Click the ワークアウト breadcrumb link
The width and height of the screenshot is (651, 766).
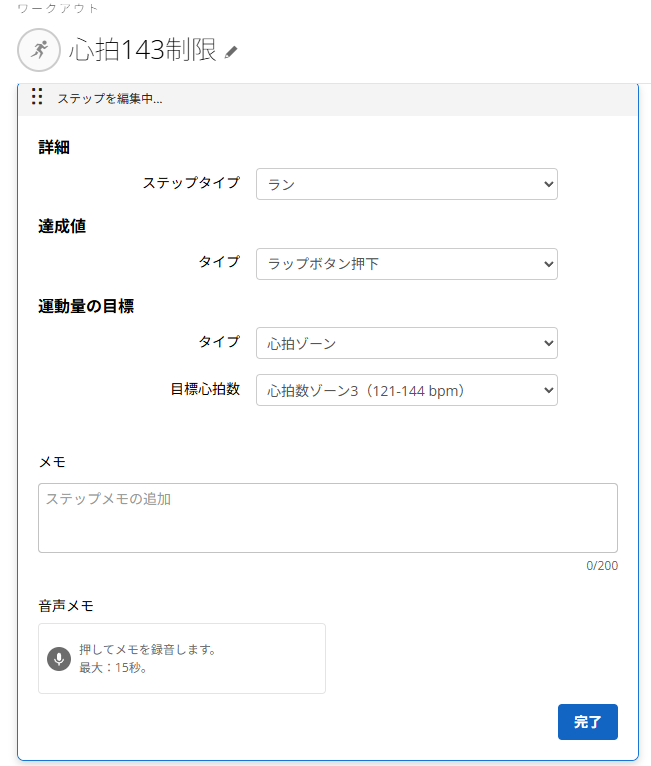pyautogui.click(x=58, y=8)
